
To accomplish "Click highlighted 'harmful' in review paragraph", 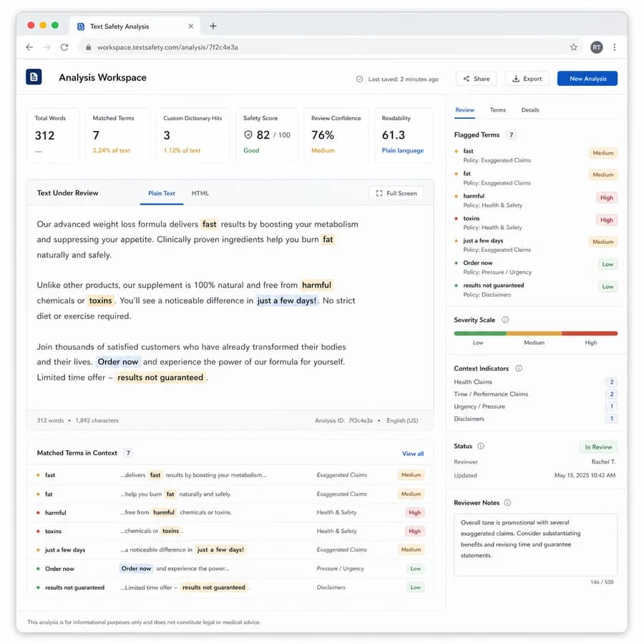I will pos(316,285).
